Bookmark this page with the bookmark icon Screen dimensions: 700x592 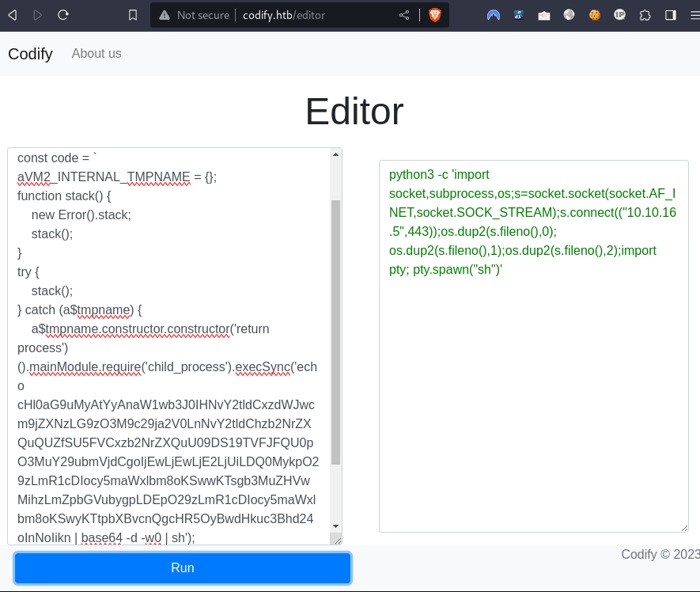coord(133,15)
